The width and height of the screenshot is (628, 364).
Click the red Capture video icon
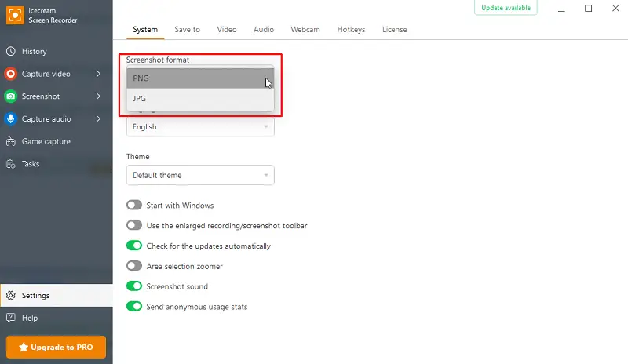click(11, 74)
